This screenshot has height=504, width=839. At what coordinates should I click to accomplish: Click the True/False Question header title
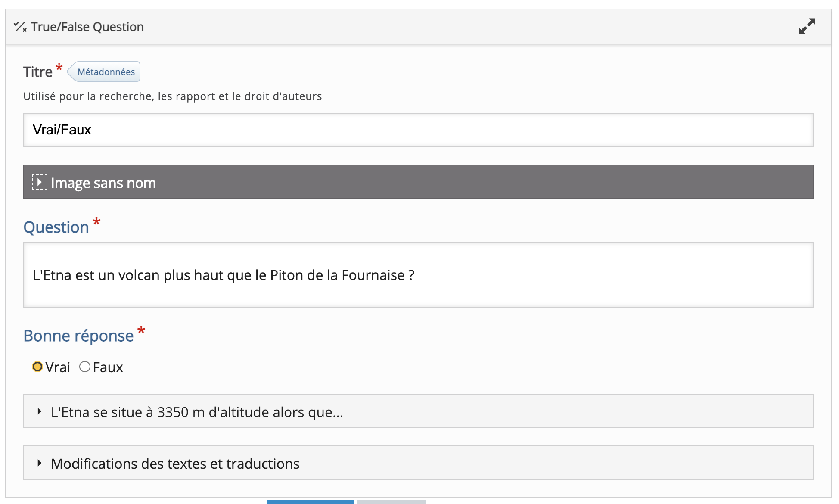tap(87, 27)
